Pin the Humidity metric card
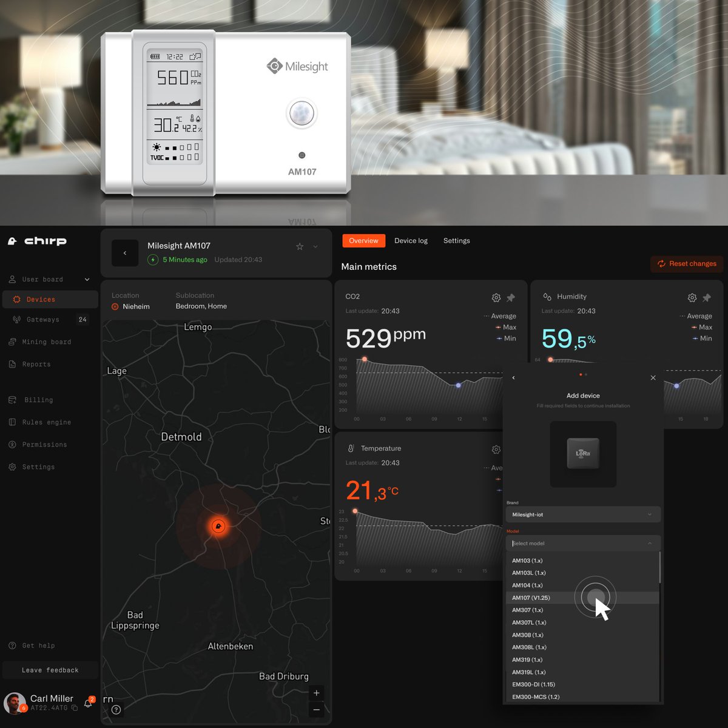Screen dimensions: 728x728 [x=707, y=298]
